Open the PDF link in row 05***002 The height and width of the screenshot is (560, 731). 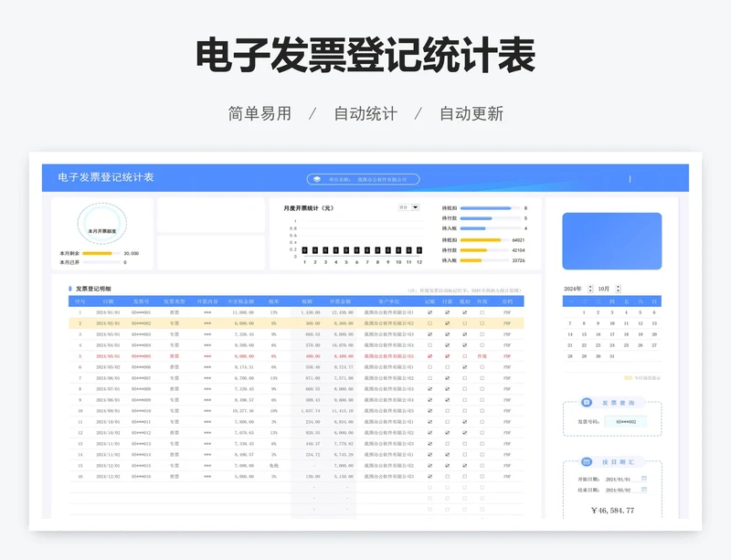507,323
